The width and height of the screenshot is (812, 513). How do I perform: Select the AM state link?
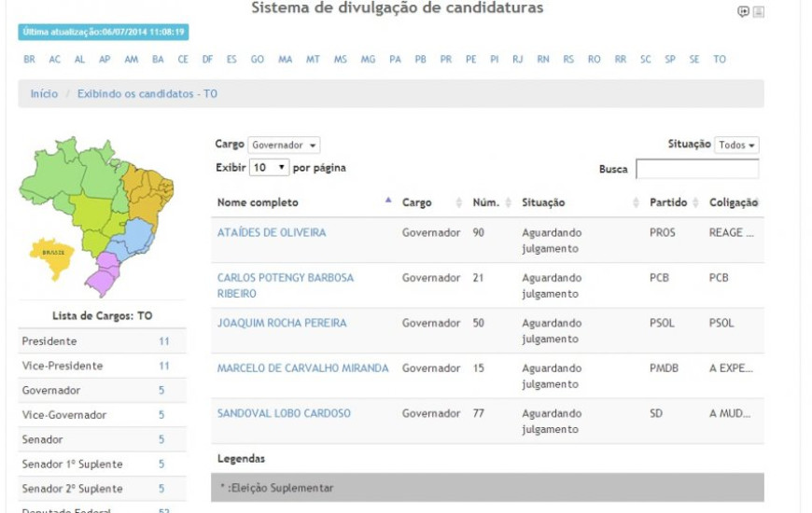131,59
